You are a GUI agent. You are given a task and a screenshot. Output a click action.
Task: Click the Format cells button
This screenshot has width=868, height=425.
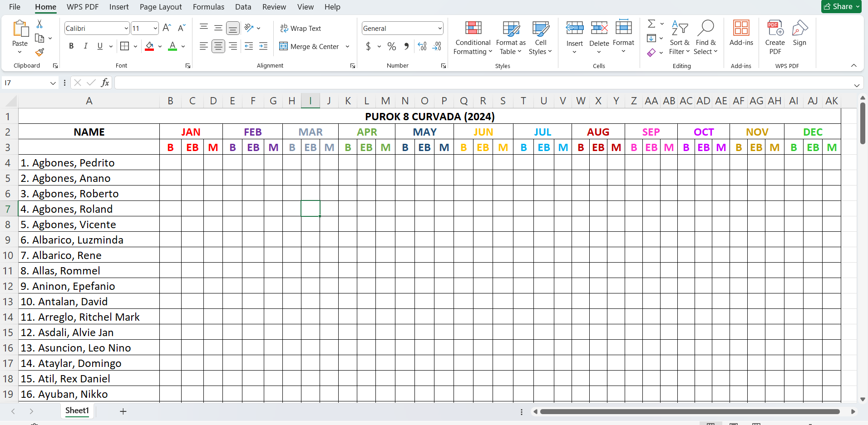623,37
